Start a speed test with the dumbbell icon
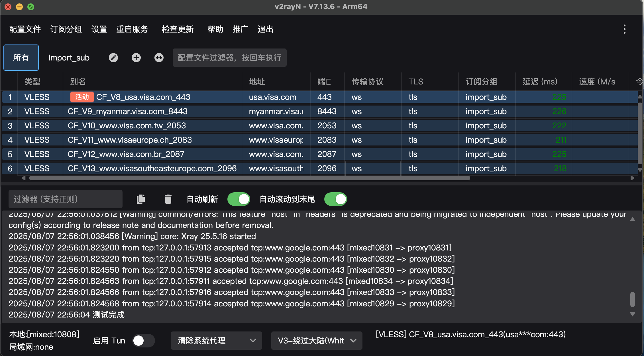Image resolution: width=644 pixels, height=356 pixels. point(159,57)
